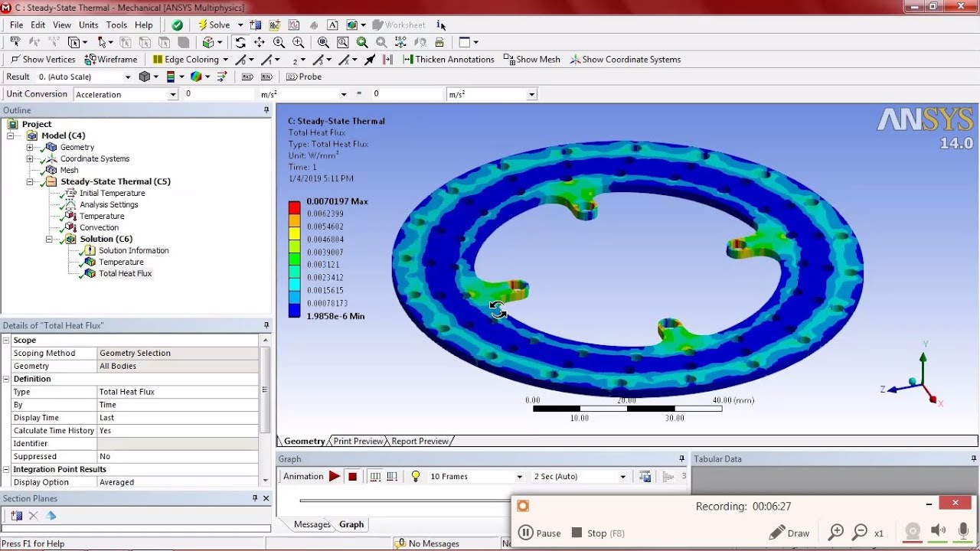The image size is (980, 551).
Task: Click the Probe tool button
Action: point(304,77)
